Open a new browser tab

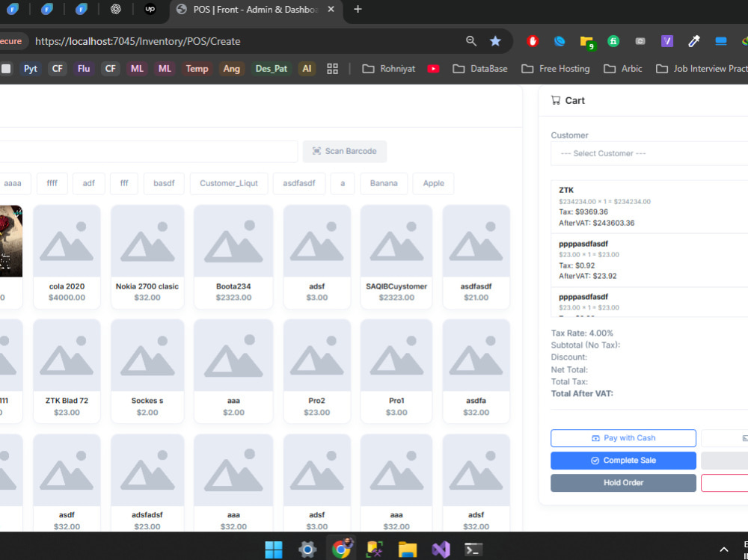point(358,9)
